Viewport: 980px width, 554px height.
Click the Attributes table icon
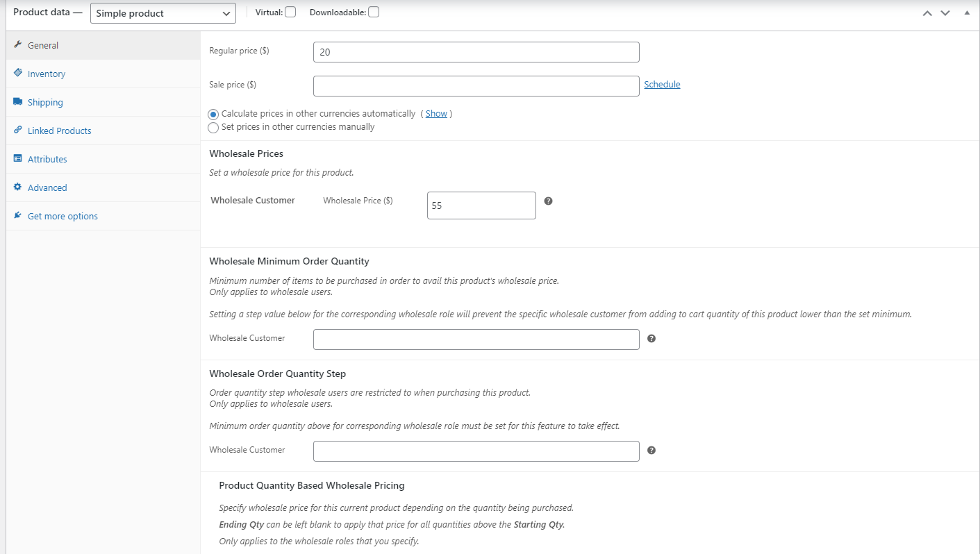tap(18, 159)
